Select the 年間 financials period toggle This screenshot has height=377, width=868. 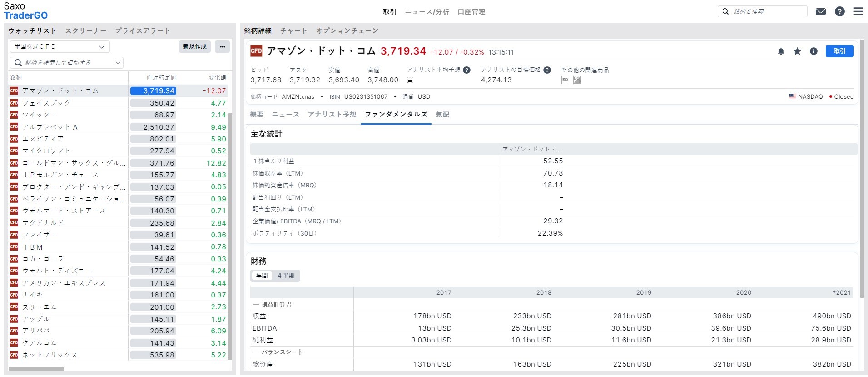coord(262,276)
